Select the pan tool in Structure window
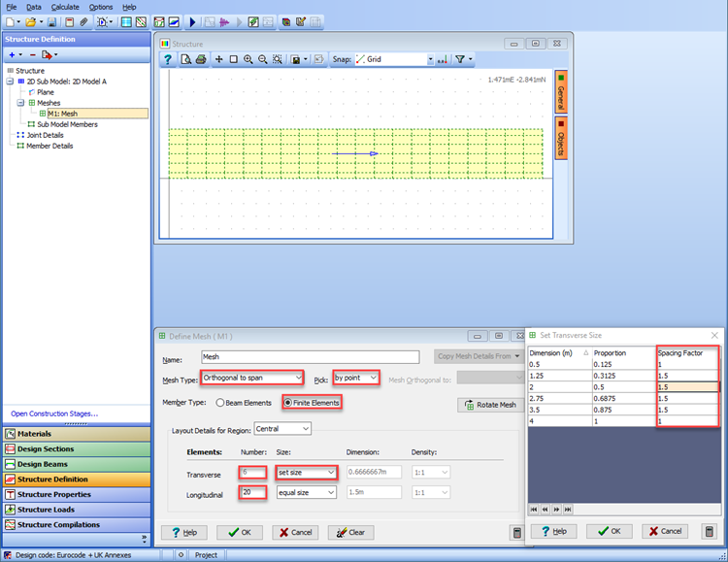 click(218, 59)
